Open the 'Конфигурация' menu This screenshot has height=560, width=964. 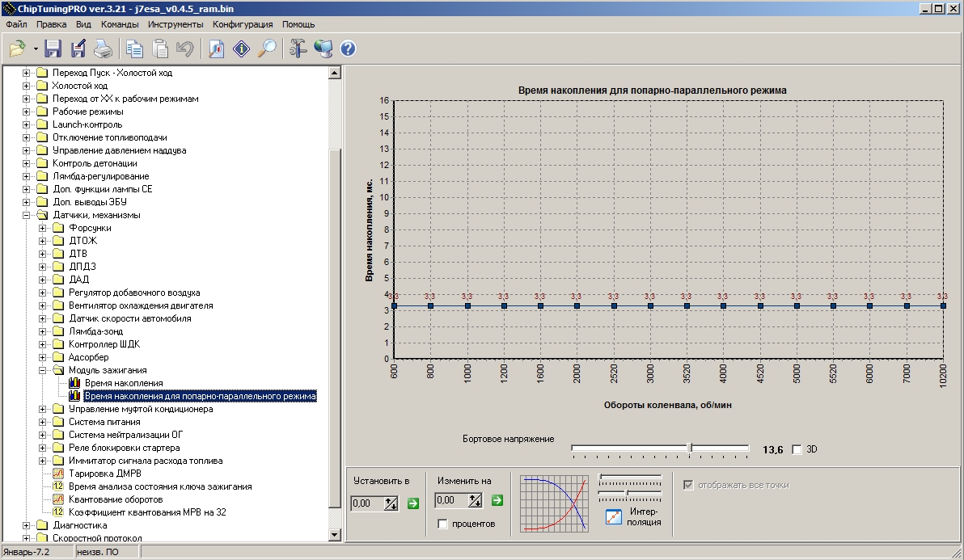pos(243,24)
